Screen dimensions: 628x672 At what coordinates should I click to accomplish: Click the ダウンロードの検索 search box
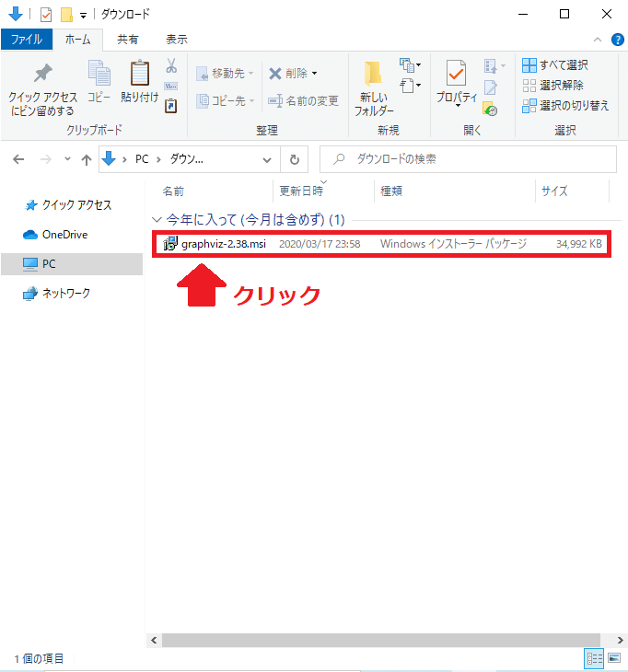[x=468, y=159]
